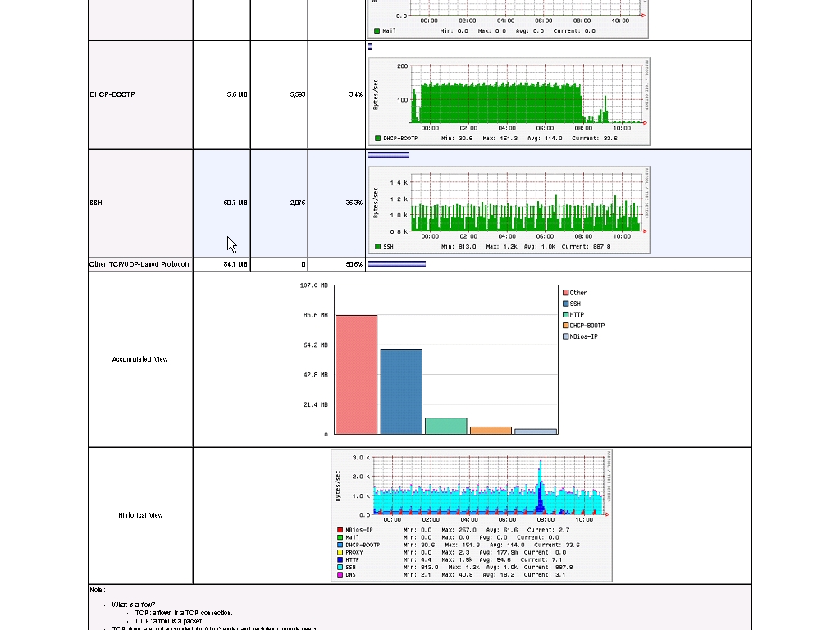Click the HTTP legend swatch in the accumulated chart

[566, 315]
